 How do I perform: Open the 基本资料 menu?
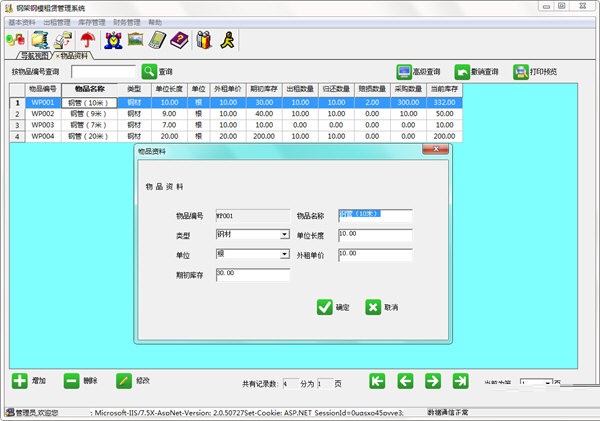pyautogui.click(x=22, y=23)
